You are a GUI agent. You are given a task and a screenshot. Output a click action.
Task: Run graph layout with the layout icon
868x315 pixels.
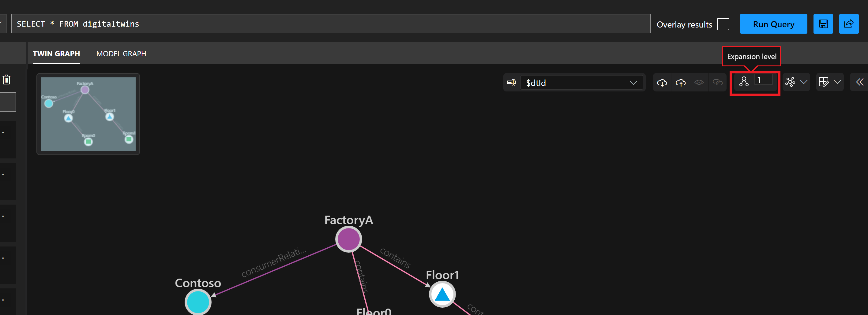(791, 82)
